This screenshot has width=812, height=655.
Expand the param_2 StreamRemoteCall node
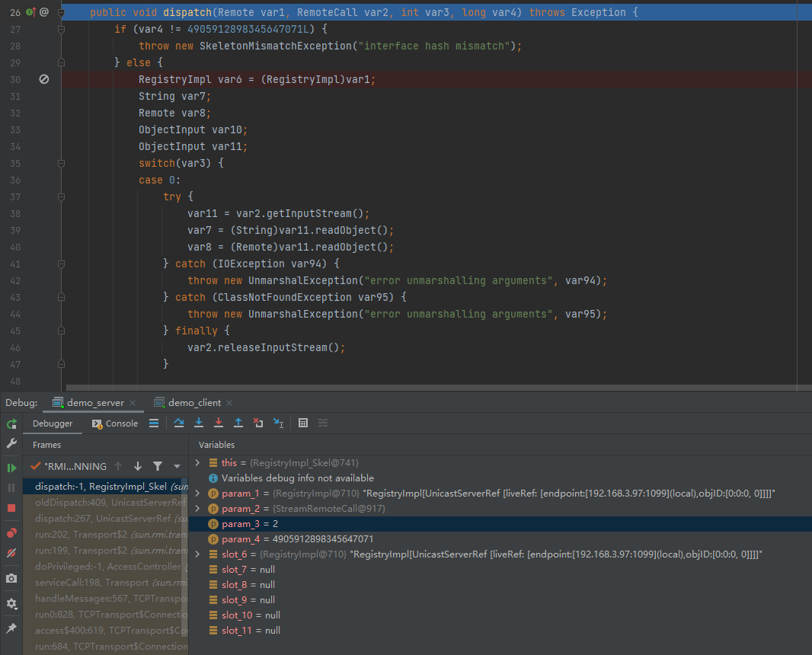[197, 509]
